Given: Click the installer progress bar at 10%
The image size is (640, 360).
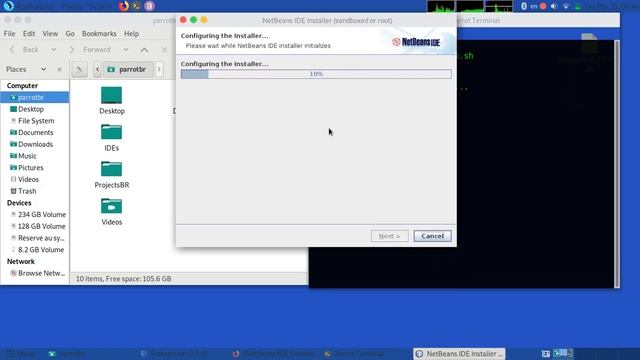Looking at the screenshot, I should pos(316,74).
